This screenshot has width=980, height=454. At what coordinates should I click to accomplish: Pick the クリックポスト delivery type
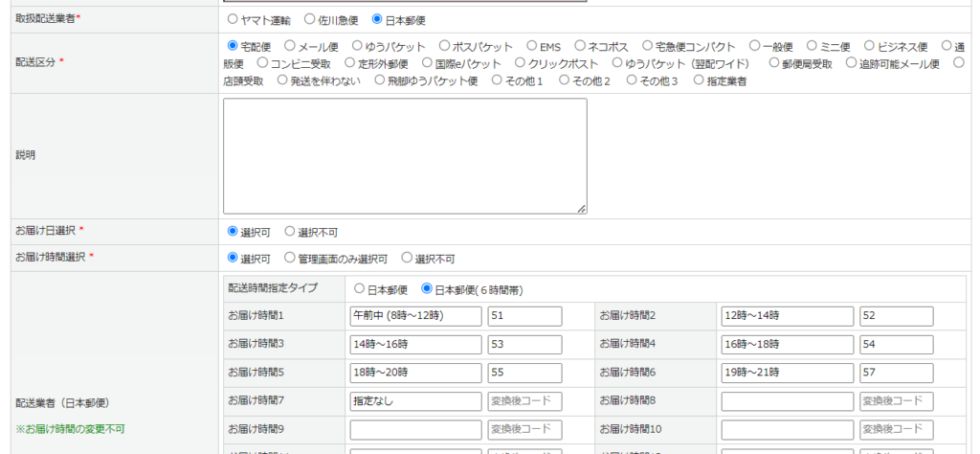(521, 63)
